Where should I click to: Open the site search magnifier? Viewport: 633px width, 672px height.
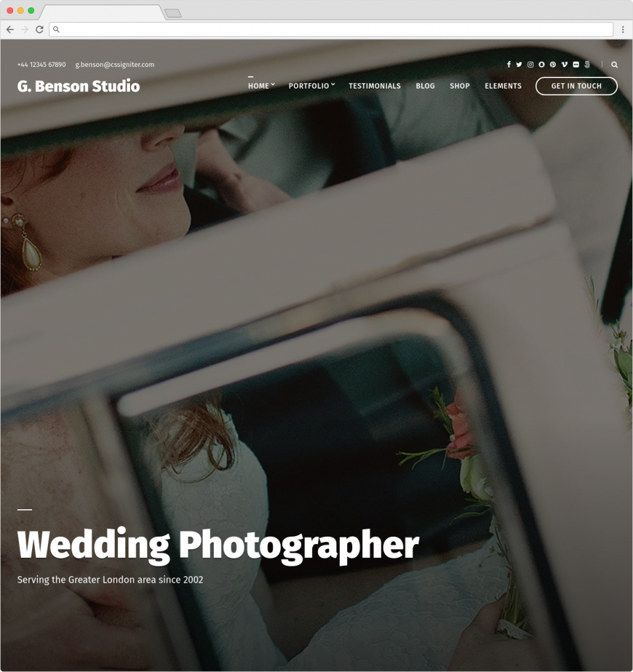[x=614, y=65]
